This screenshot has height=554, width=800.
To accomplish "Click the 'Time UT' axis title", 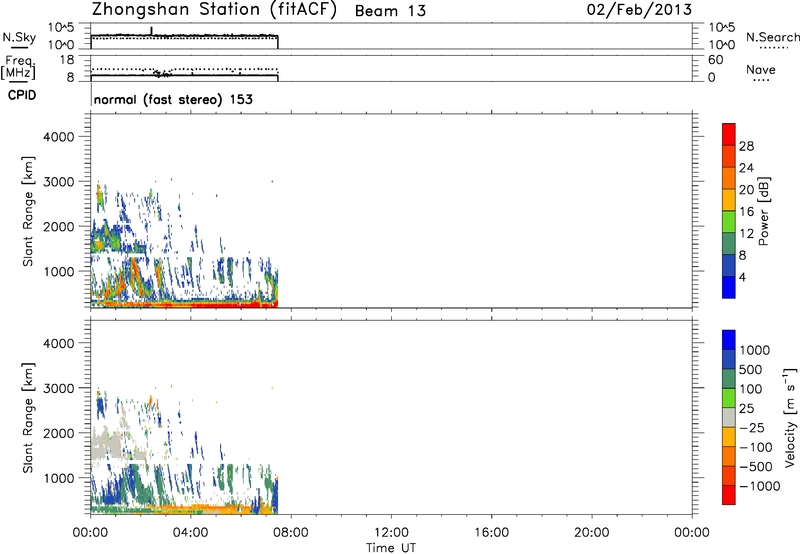I will pyautogui.click(x=391, y=548).
